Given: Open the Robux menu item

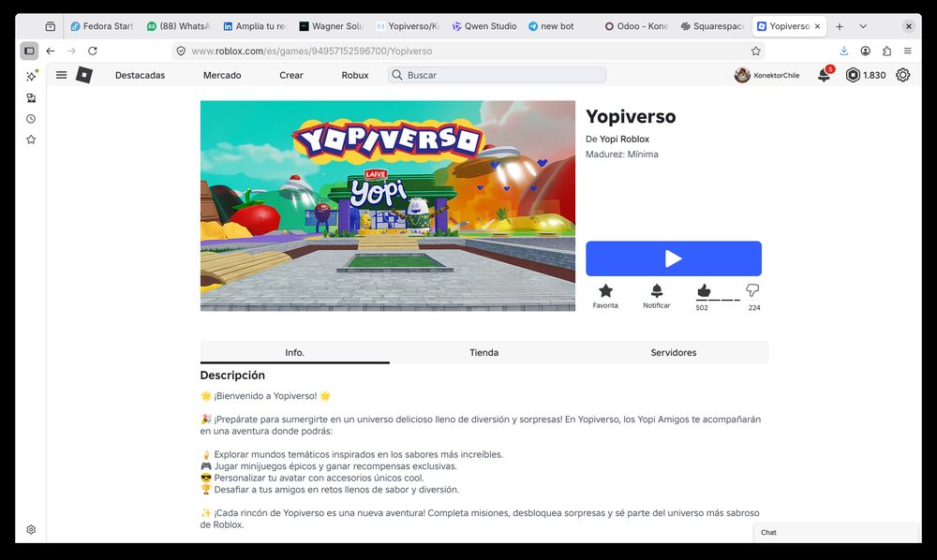Looking at the screenshot, I should coord(355,75).
